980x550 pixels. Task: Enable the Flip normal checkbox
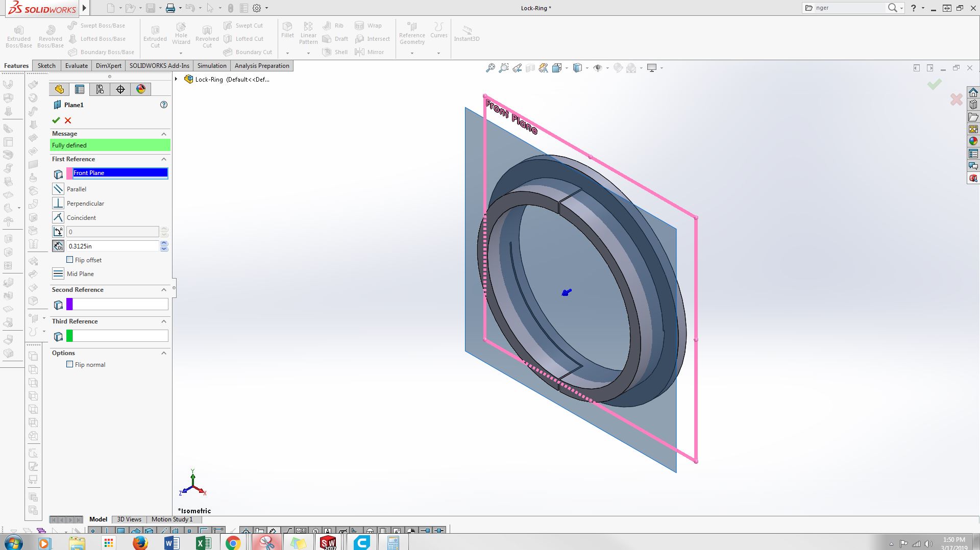(70, 364)
